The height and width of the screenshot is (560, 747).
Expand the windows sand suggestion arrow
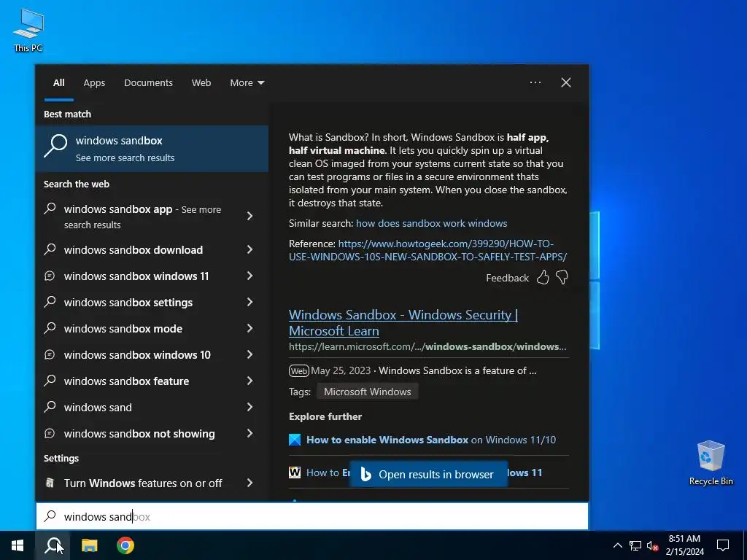tap(249, 407)
